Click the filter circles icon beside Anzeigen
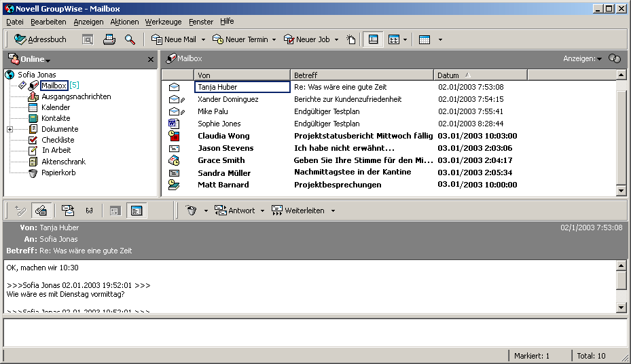Image resolution: width=631 pixels, height=364 pixels. pyautogui.click(x=615, y=58)
